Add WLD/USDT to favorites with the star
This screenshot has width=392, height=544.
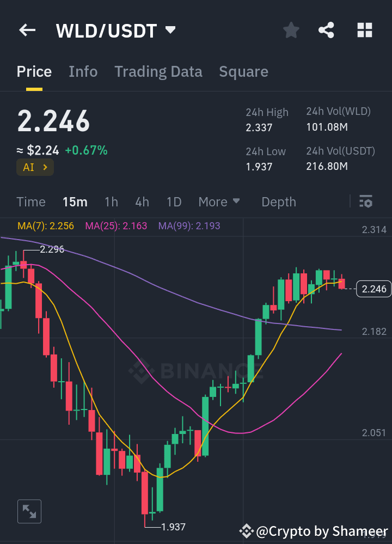291,30
